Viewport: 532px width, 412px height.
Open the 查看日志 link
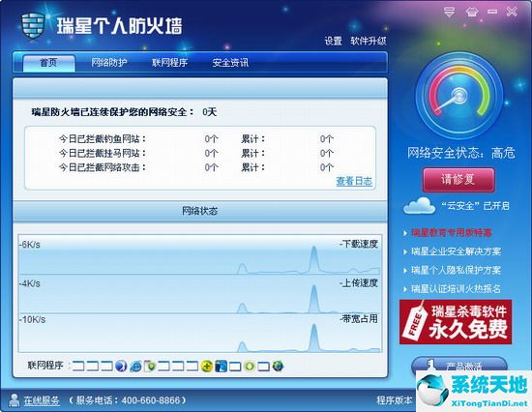point(354,181)
